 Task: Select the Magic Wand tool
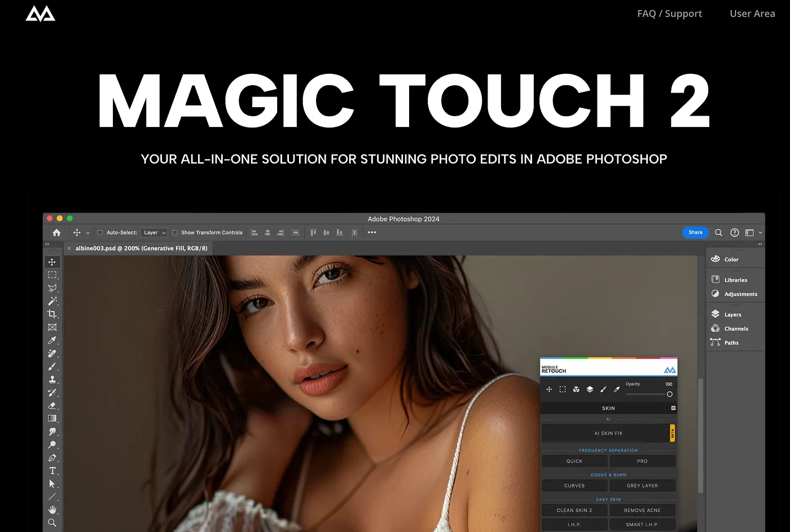click(52, 301)
